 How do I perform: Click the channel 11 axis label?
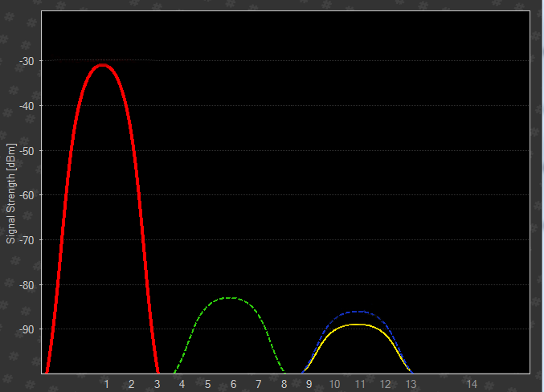[x=360, y=384]
